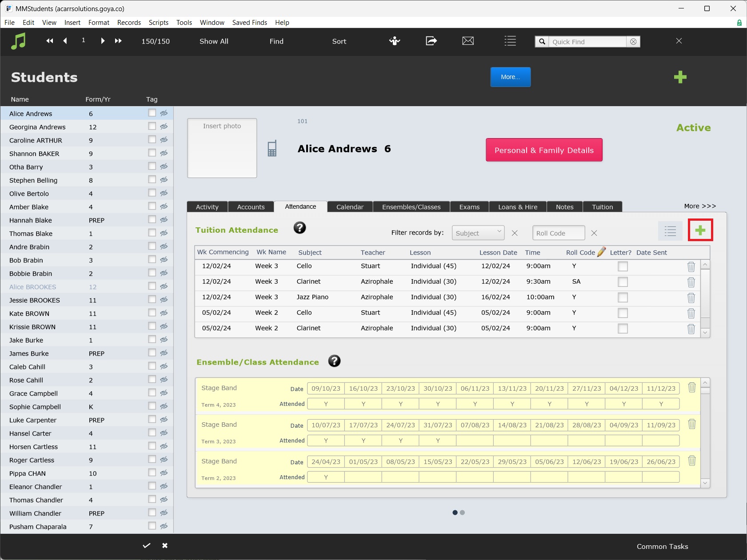Open the Exams tab
747x560 pixels.
tap(469, 207)
